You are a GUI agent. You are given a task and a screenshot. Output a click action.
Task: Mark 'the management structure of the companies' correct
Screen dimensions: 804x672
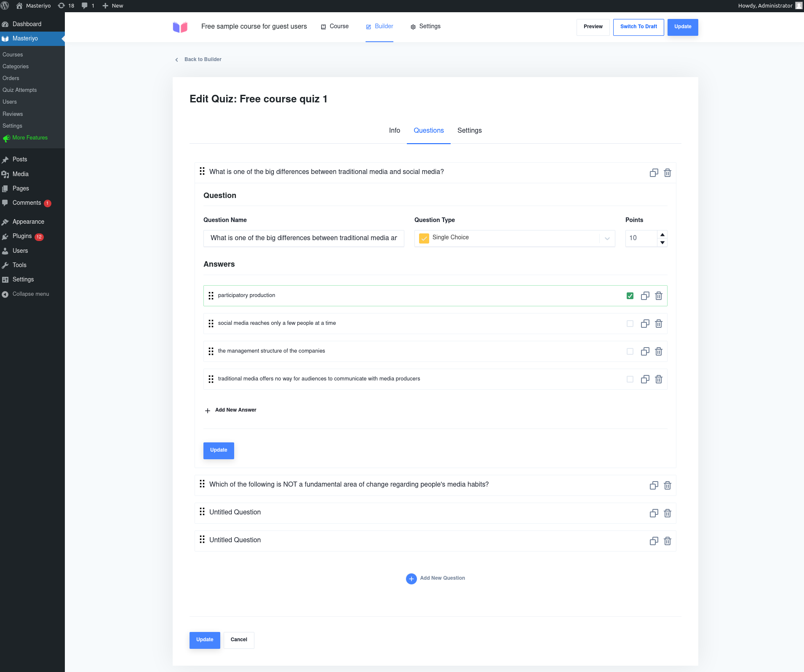tap(630, 351)
